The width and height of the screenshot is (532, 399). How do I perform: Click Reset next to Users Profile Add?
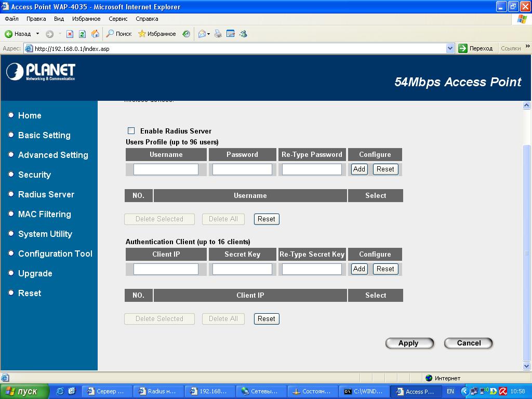(x=385, y=169)
